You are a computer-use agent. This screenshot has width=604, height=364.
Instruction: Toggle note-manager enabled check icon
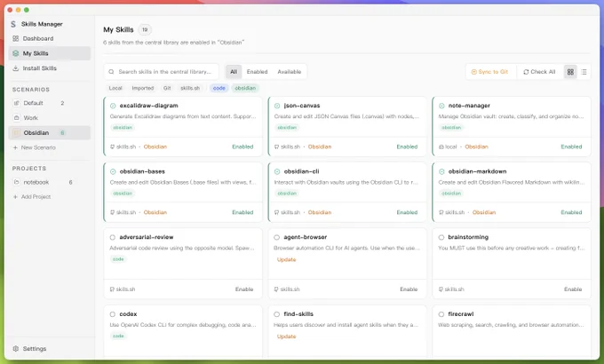[441, 106]
